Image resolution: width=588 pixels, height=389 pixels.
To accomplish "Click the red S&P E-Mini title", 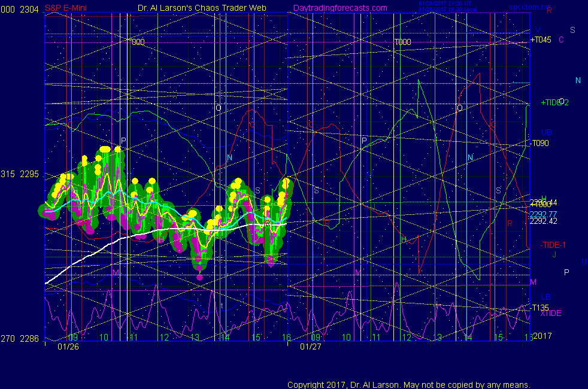I will click(66, 8).
